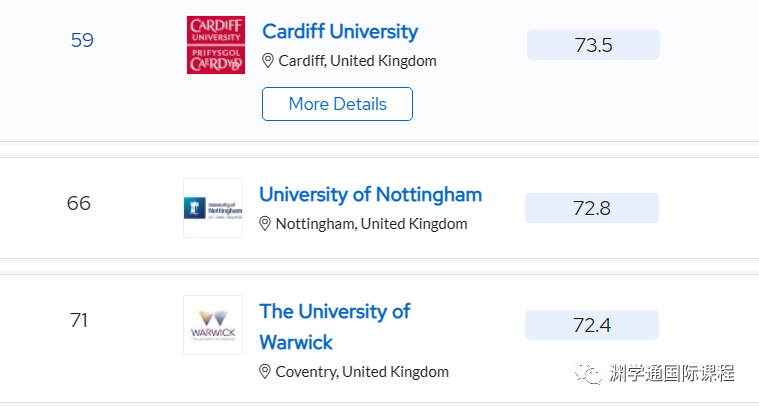Click the 73.5 score badge
The width and height of the screenshot is (759, 406).
click(x=593, y=45)
